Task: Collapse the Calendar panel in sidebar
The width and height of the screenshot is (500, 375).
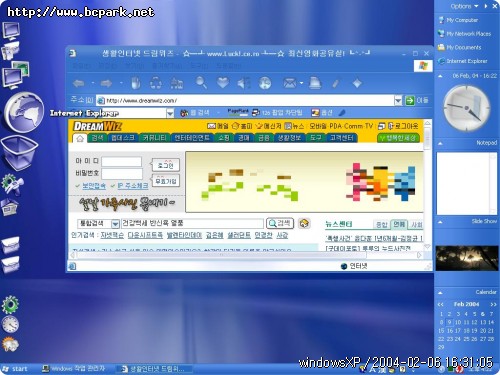Action: [440, 293]
